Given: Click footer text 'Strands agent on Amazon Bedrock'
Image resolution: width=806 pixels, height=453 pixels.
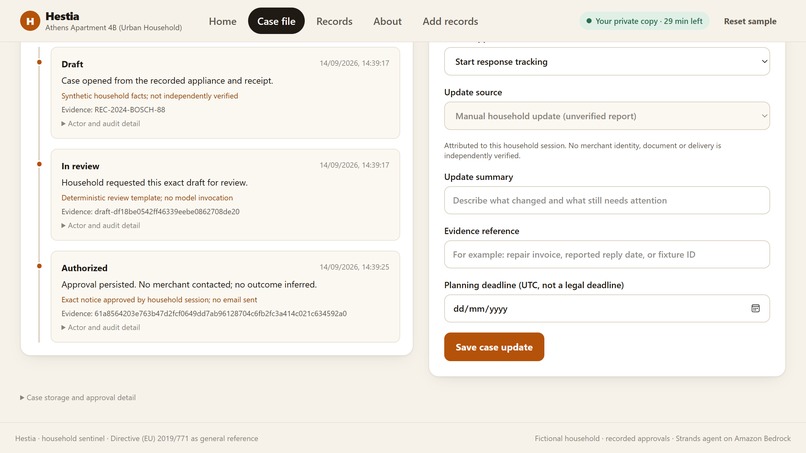Looking at the screenshot, I should click(x=733, y=439).
